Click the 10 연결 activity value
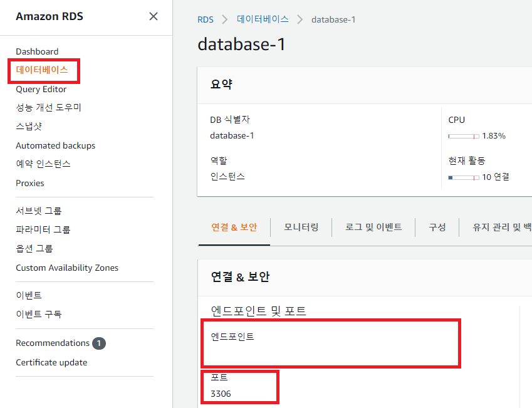Image resolution: width=532 pixels, height=408 pixels. coord(496,177)
